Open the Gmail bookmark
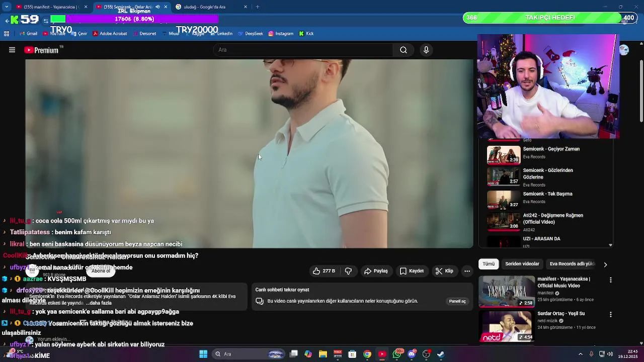 pyautogui.click(x=28, y=34)
